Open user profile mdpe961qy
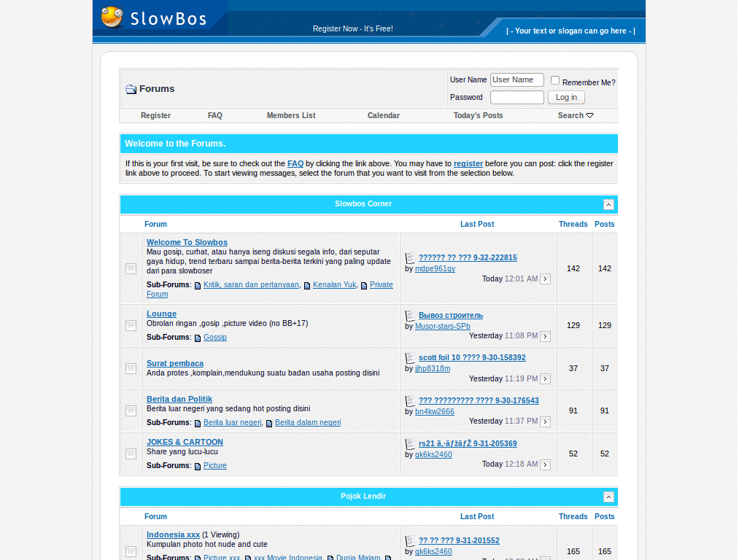 (x=435, y=269)
